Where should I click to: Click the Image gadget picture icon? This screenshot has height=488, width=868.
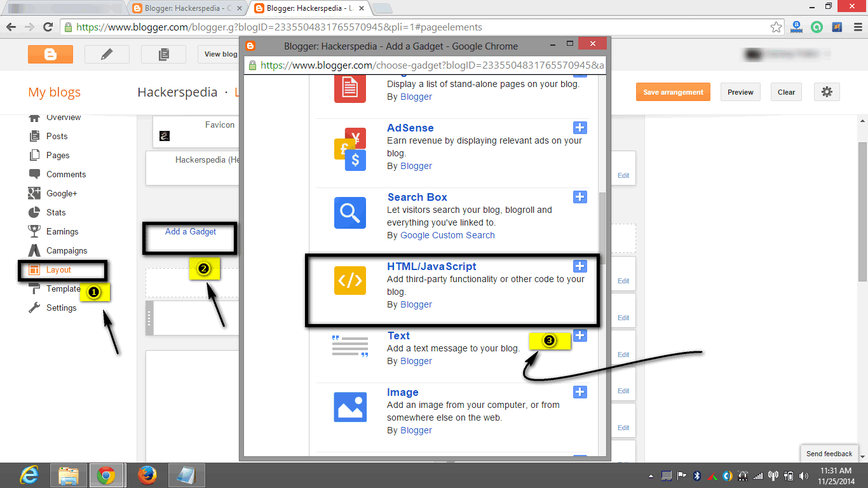tap(350, 407)
